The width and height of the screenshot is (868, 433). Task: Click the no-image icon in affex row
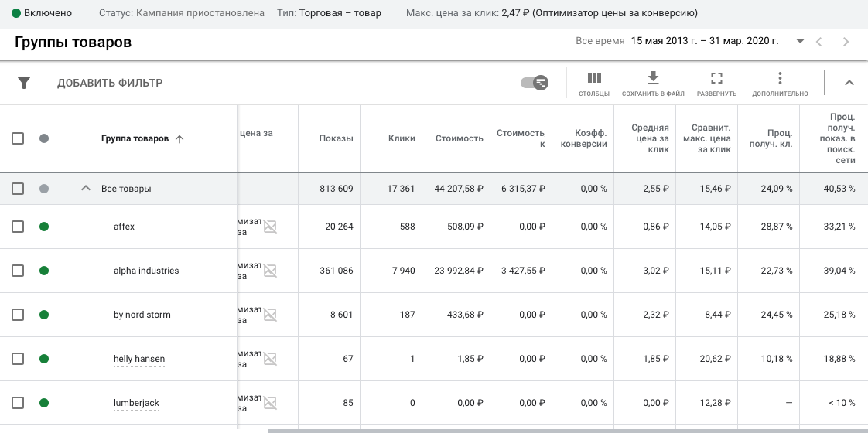270,227
